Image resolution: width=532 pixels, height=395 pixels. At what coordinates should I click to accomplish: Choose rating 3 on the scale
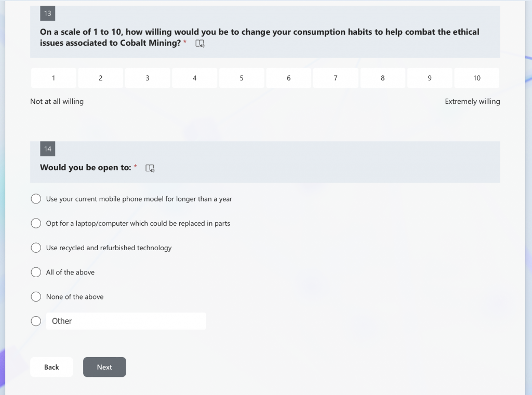coord(148,78)
